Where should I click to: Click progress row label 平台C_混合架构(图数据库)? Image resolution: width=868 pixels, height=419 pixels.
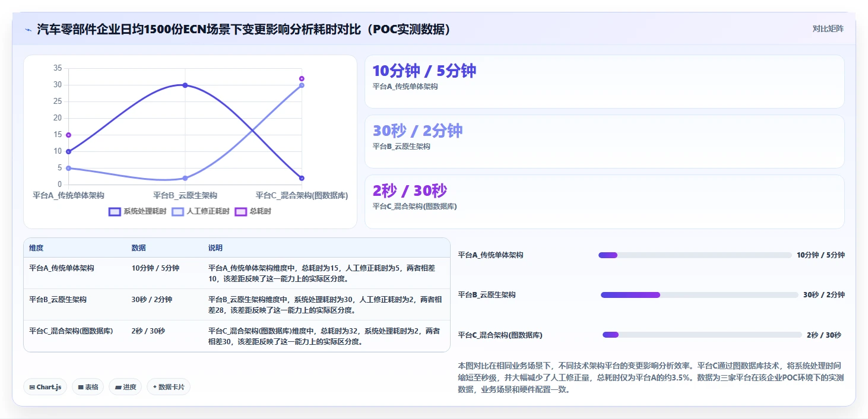click(500, 335)
